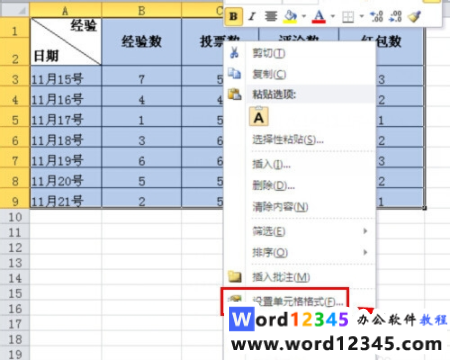Apply fill color bucket
Viewport: 452px width, 360px height.
pyautogui.click(x=290, y=16)
